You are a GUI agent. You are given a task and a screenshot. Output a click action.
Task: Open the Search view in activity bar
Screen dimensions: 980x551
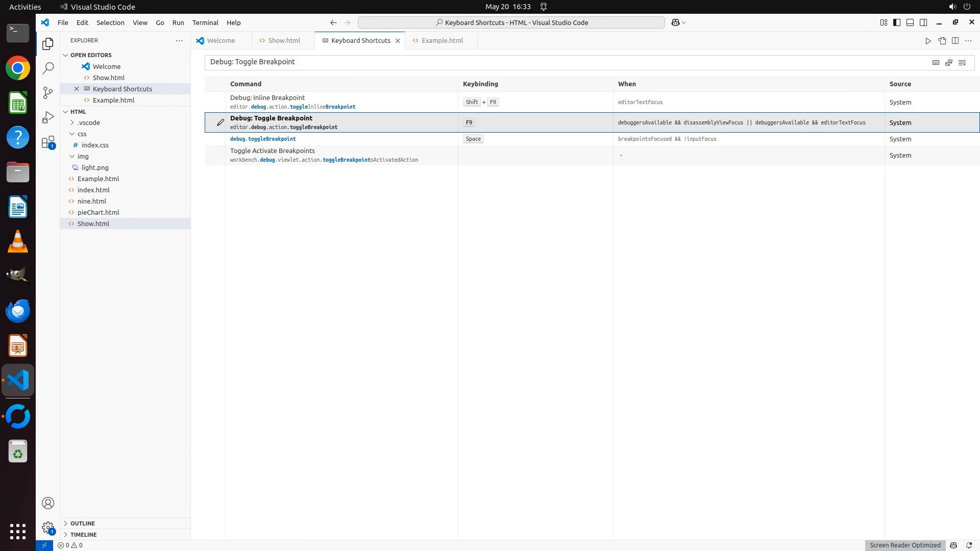coord(48,68)
